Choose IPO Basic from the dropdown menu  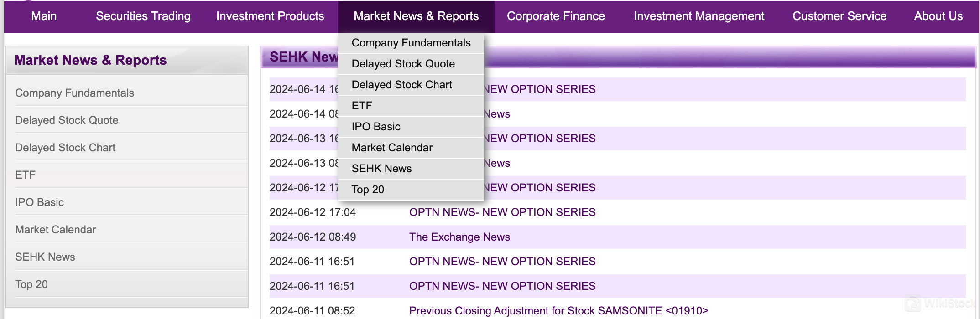click(x=375, y=127)
